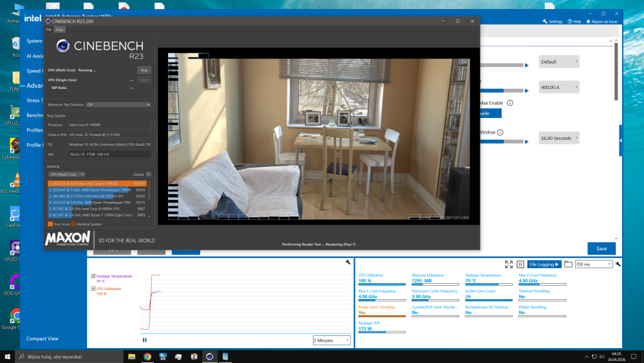Open the File menu in Cinebench

click(x=48, y=30)
